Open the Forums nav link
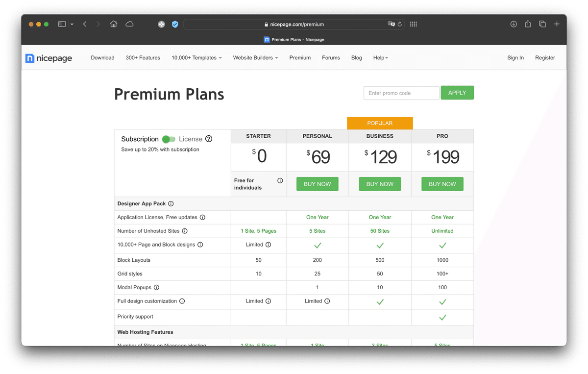 tap(331, 58)
